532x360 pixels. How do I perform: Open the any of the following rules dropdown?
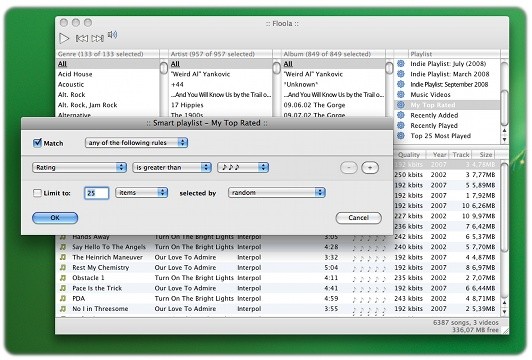[136, 143]
